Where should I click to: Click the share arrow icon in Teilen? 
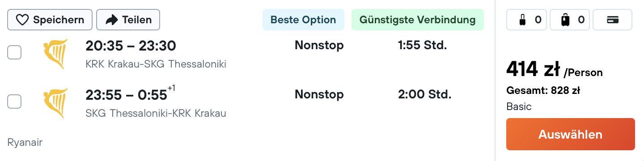tap(111, 20)
